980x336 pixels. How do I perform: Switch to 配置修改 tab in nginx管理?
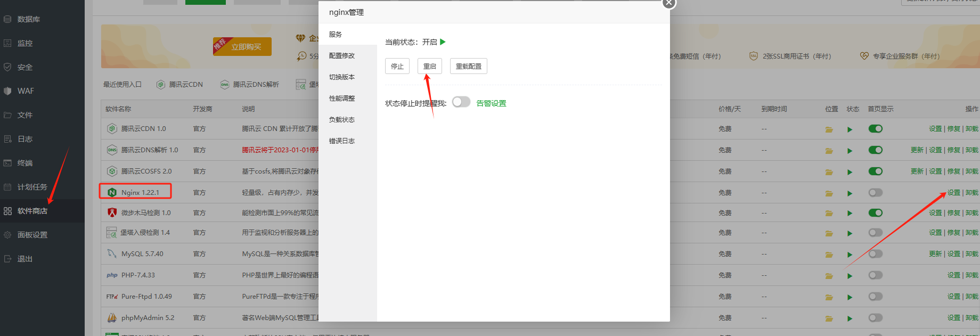342,55
